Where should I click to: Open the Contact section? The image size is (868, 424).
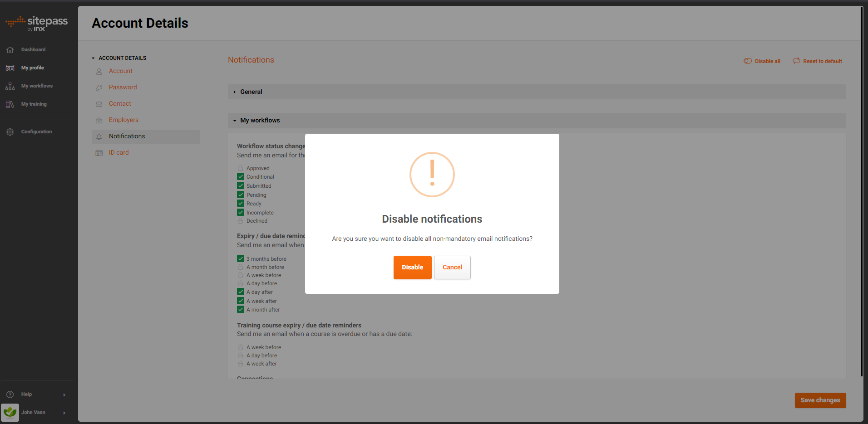[x=120, y=104]
